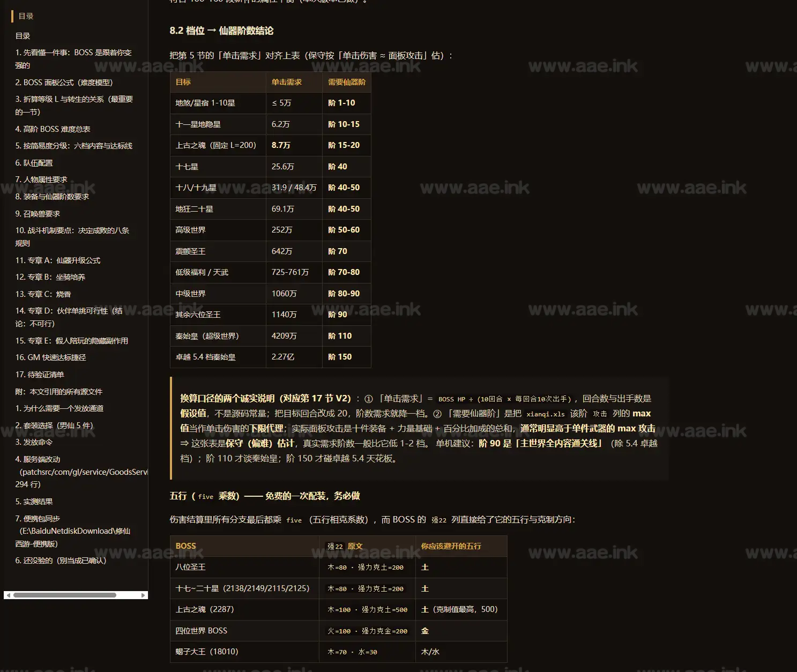Open 2. 套装选择 (男仙 5 件)
Image resolution: width=797 pixels, height=672 pixels.
point(54,425)
